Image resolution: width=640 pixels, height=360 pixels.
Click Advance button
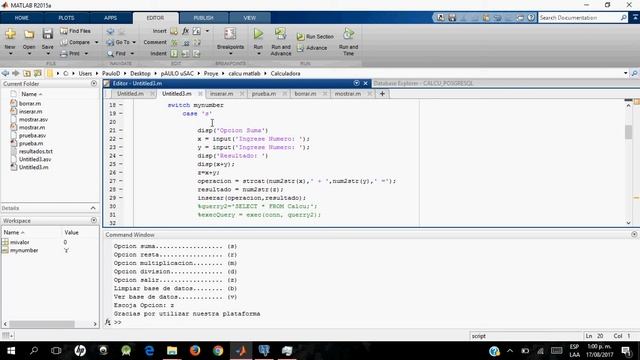tap(312, 48)
